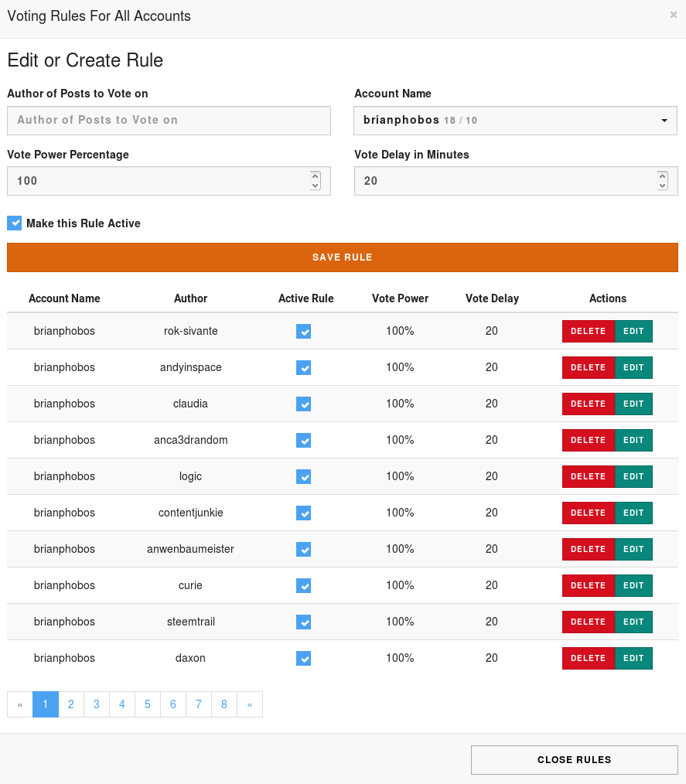Viewport: 686px width, 784px height.
Task: Edit the andyinspace rule
Action: pyautogui.click(x=633, y=367)
